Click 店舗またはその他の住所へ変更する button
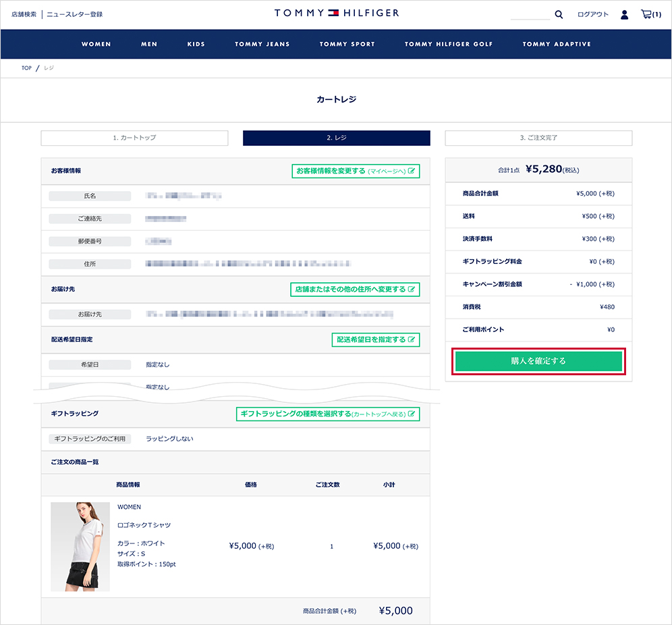 click(x=356, y=289)
